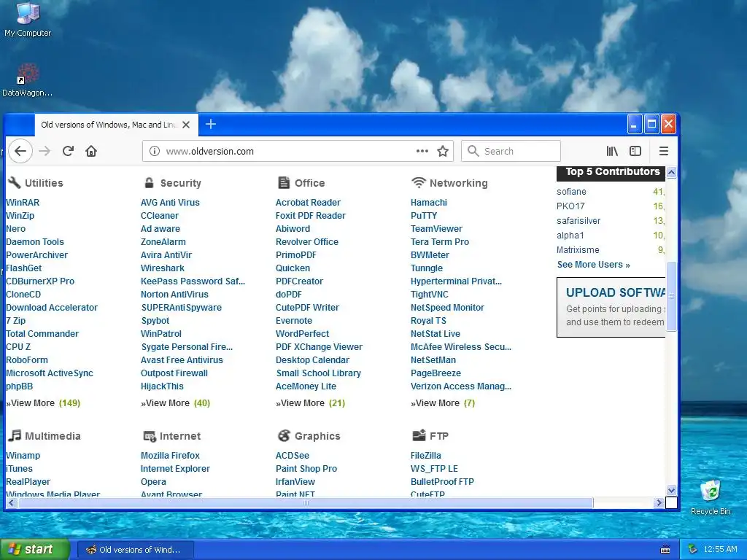747x560 pixels.
Task: Click contributor safarisilver
Action: click(x=578, y=220)
